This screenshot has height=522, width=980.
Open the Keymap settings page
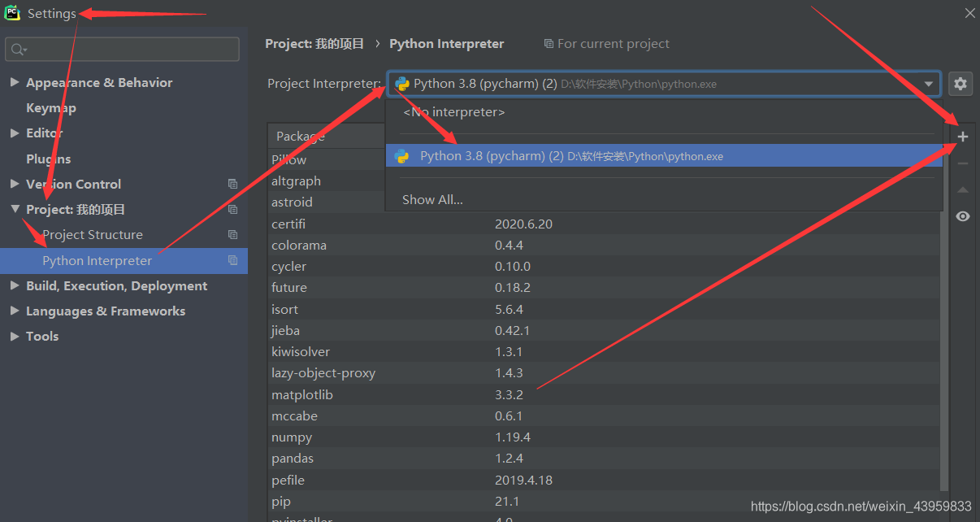click(51, 108)
